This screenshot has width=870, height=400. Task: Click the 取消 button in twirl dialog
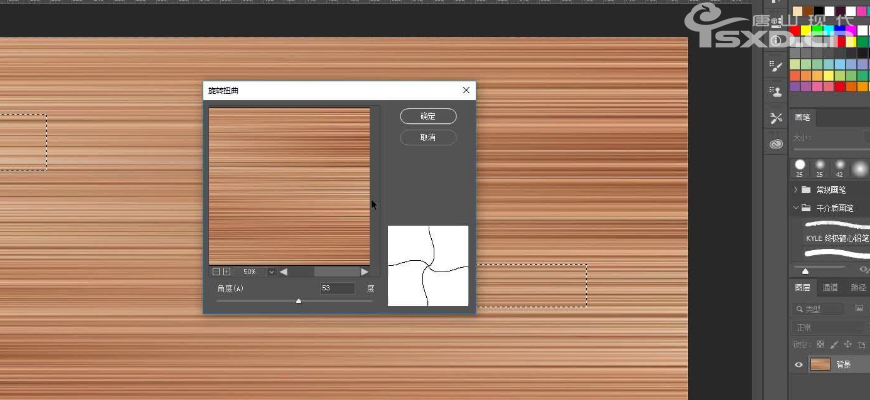(428, 138)
